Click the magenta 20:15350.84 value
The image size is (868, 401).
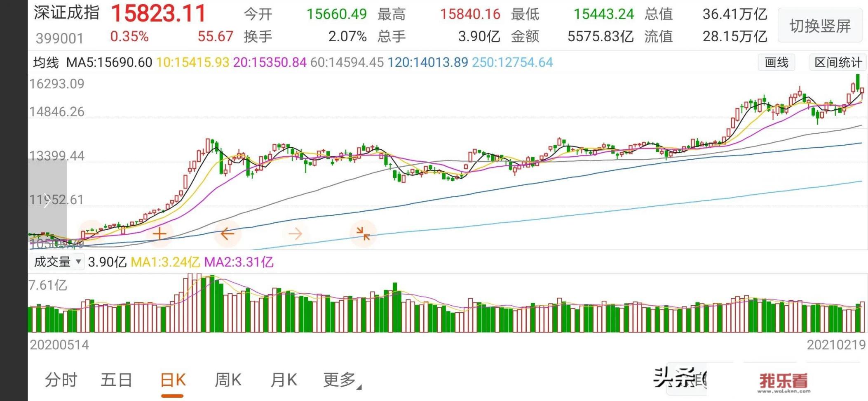[270, 63]
